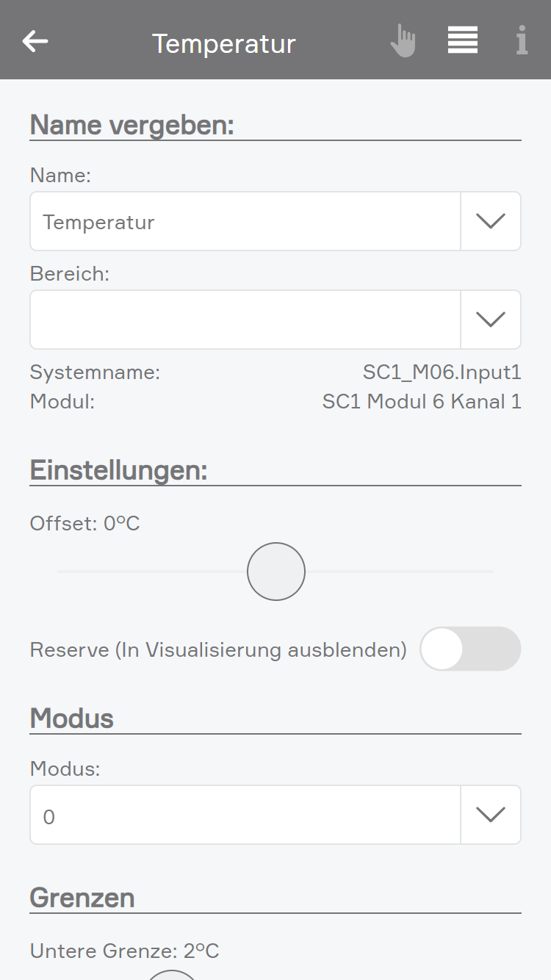Click the Untere Grenze slider handle
551x980 pixels.
pyautogui.click(x=172, y=976)
